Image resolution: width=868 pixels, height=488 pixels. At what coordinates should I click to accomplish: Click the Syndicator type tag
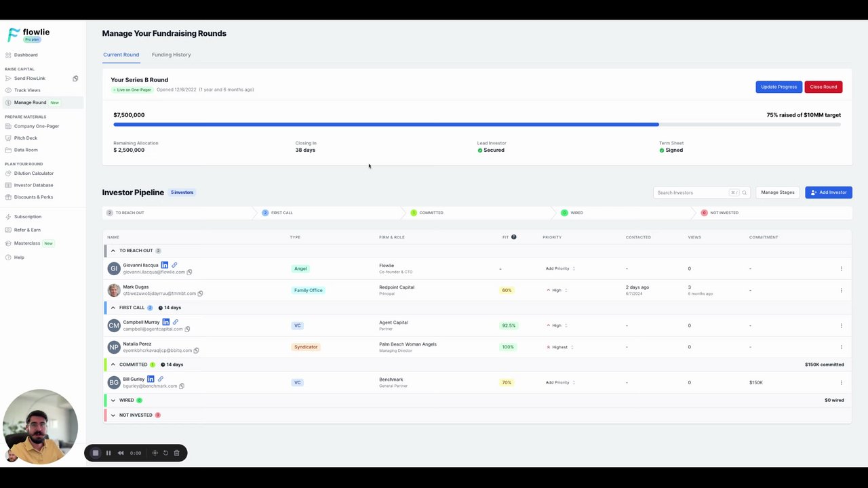click(x=306, y=347)
